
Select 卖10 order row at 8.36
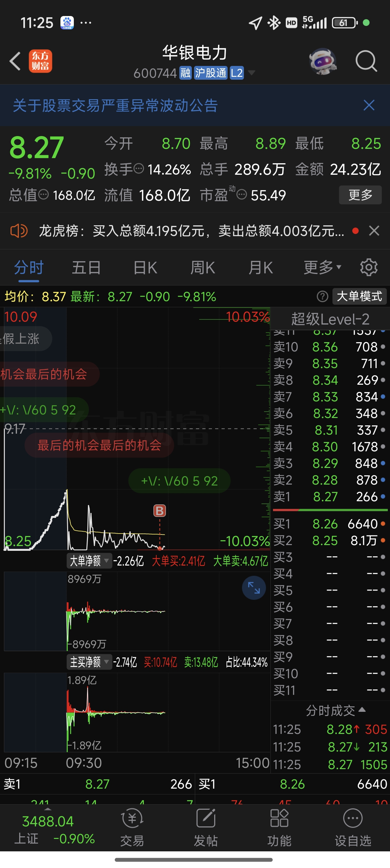(330, 347)
